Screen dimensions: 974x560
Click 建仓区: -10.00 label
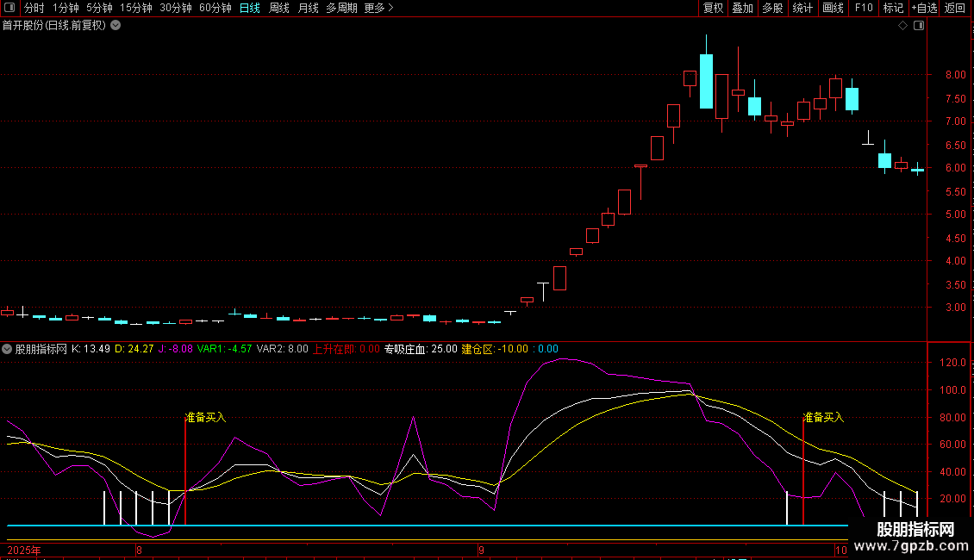click(495, 349)
